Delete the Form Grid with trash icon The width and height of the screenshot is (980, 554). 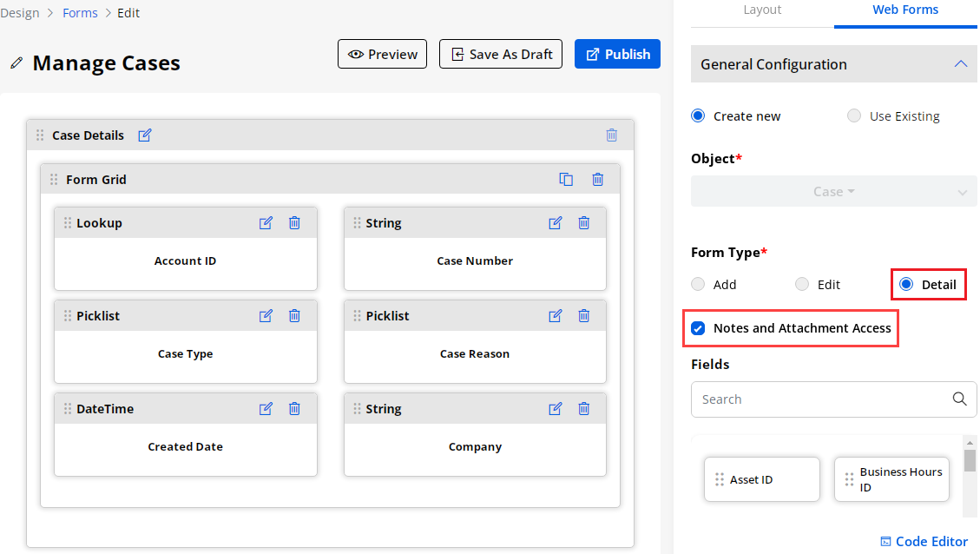coord(598,180)
